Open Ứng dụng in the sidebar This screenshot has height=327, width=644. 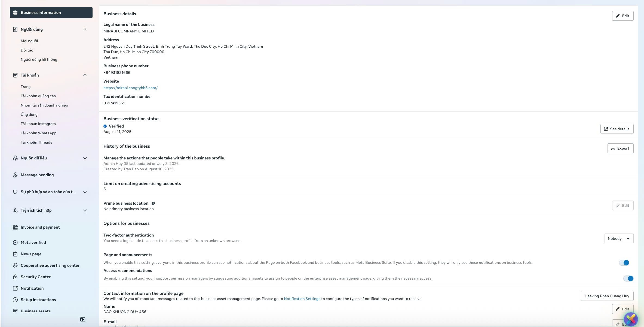[29, 114]
